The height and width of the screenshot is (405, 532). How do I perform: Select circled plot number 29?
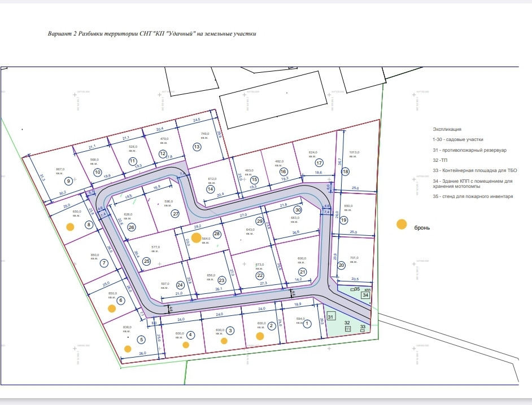tap(260, 221)
